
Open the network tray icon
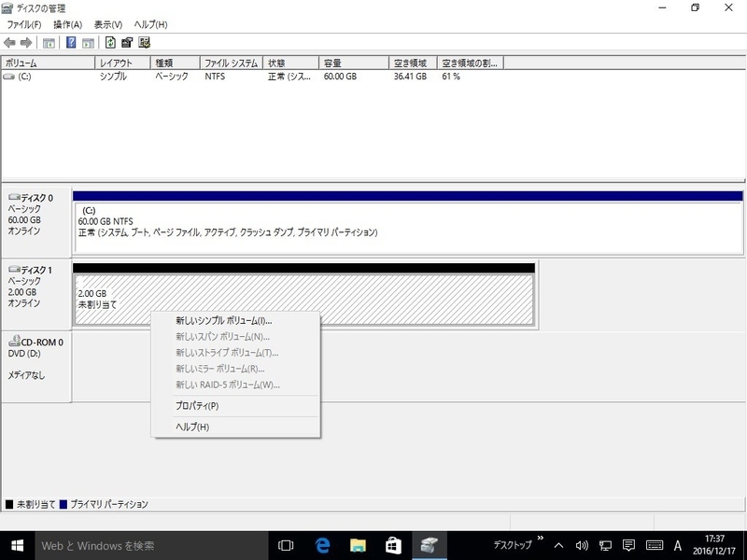tap(605, 546)
